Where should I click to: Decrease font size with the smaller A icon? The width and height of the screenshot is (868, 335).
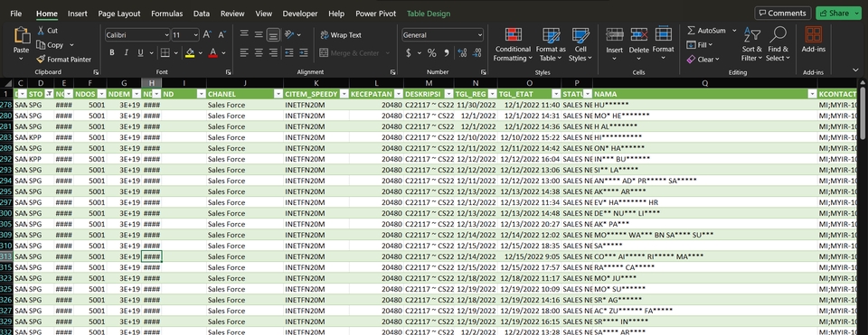pos(222,35)
